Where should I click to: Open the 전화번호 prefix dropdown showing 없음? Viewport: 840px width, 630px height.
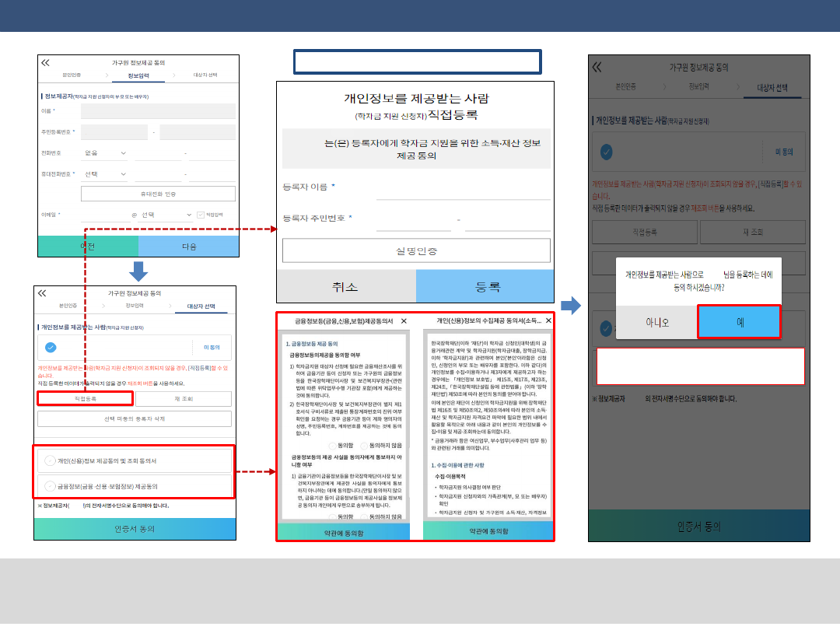click(x=103, y=153)
